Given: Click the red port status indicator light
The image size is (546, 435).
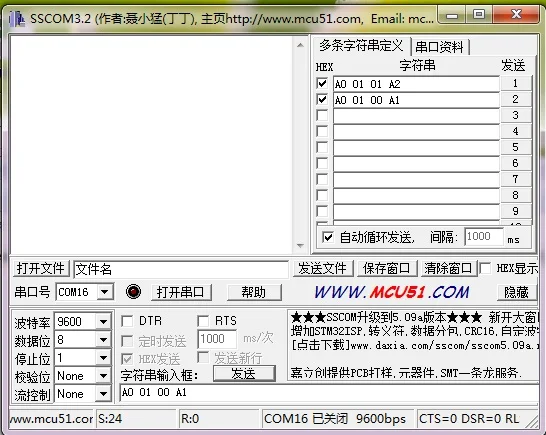Looking at the screenshot, I should 133,292.
